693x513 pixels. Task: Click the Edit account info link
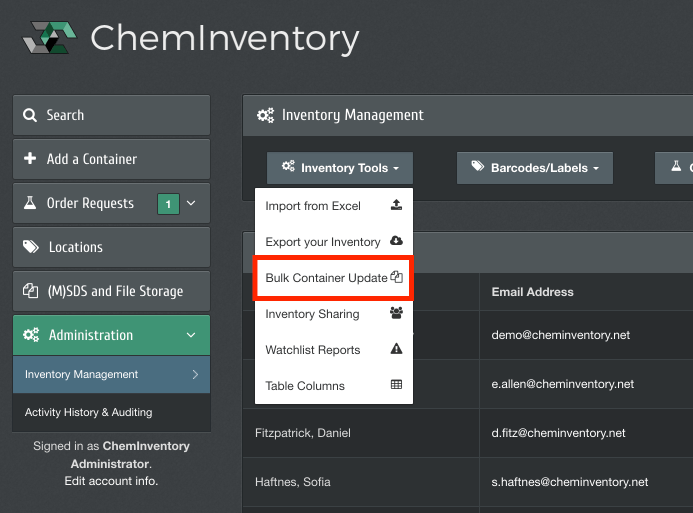tap(111, 481)
